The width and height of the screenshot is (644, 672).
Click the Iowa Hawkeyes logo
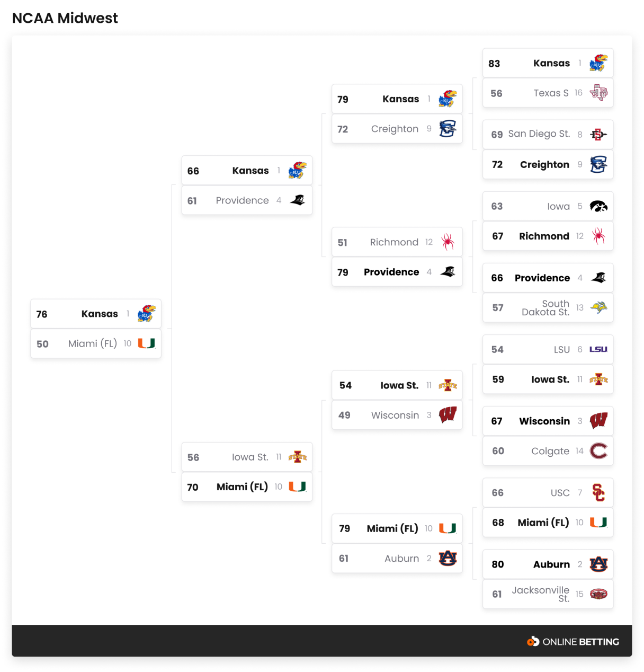tap(598, 206)
